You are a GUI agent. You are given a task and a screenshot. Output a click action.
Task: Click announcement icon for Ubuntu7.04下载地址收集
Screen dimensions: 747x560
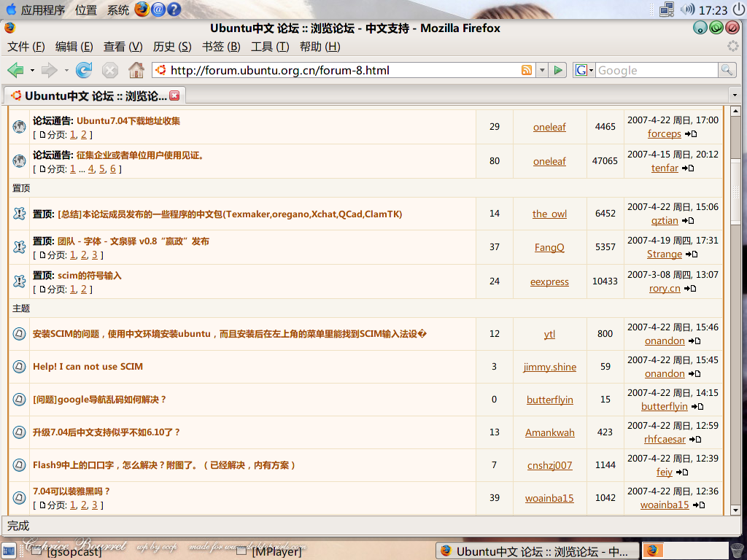point(19,127)
